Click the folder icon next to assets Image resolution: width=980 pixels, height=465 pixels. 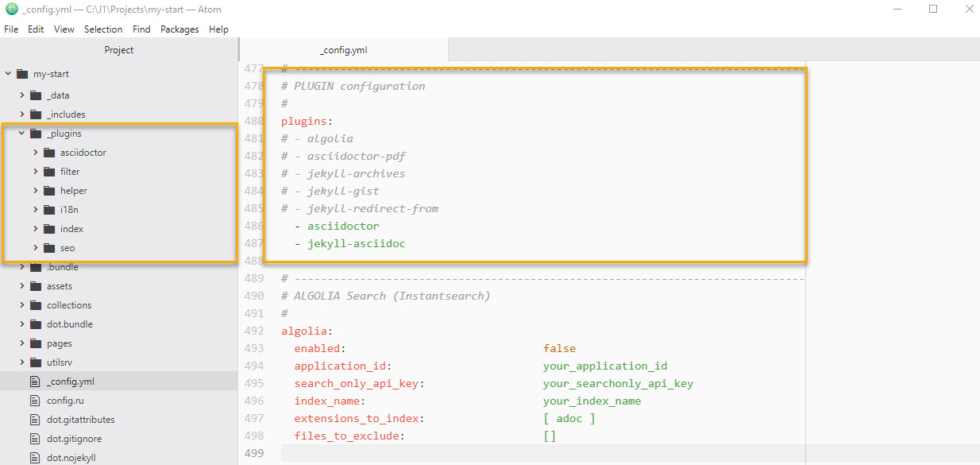click(35, 286)
